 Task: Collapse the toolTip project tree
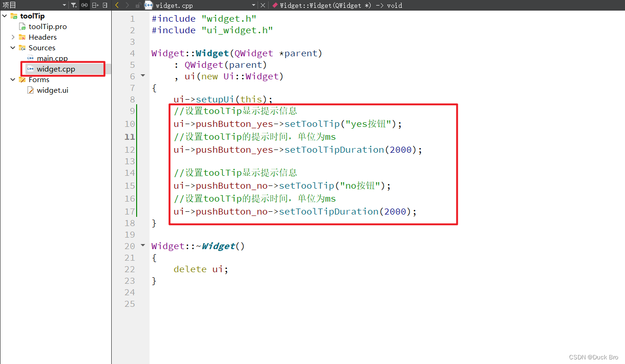click(4, 15)
